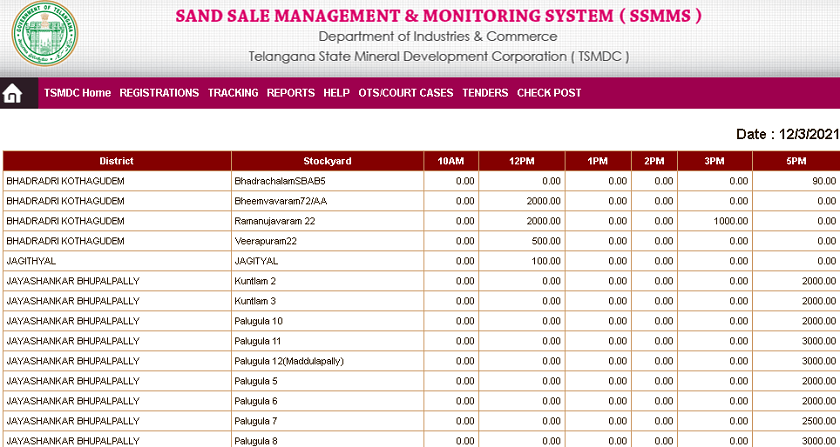The image size is (840, 447).
Task: Select the Palugula 5 stockyard cell
Action: 327,381
